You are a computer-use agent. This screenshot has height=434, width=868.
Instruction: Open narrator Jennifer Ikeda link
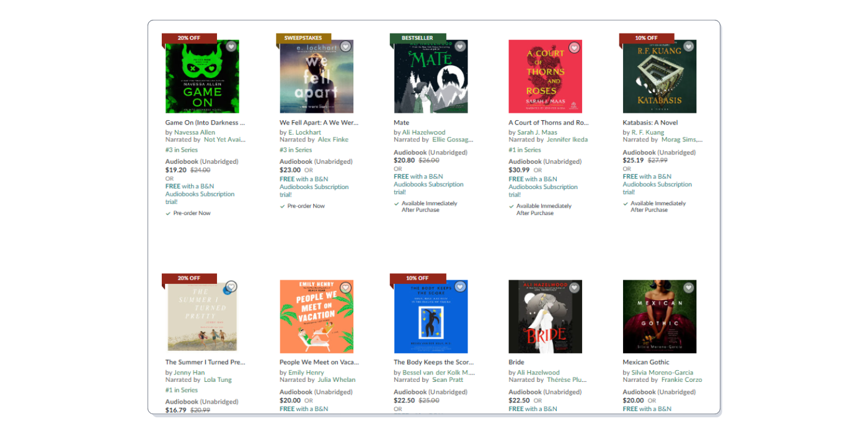pyautogui.click(x=567, y=139)
